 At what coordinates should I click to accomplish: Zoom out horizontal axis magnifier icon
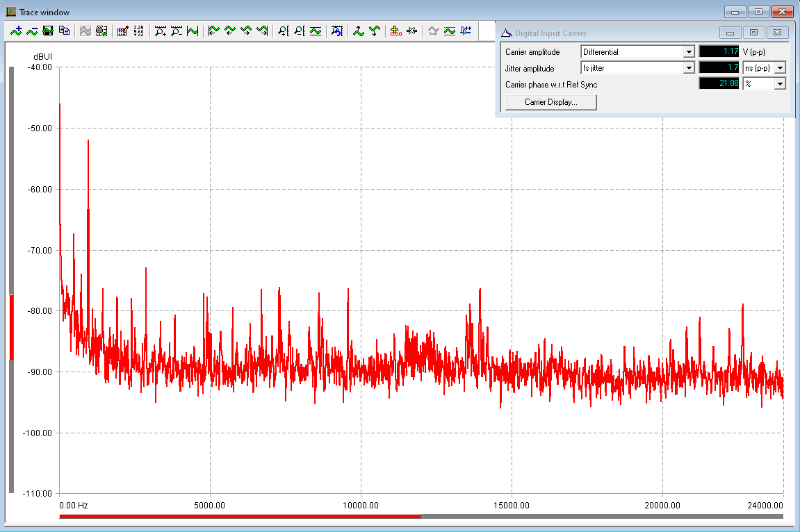click(x=177, y=31)
